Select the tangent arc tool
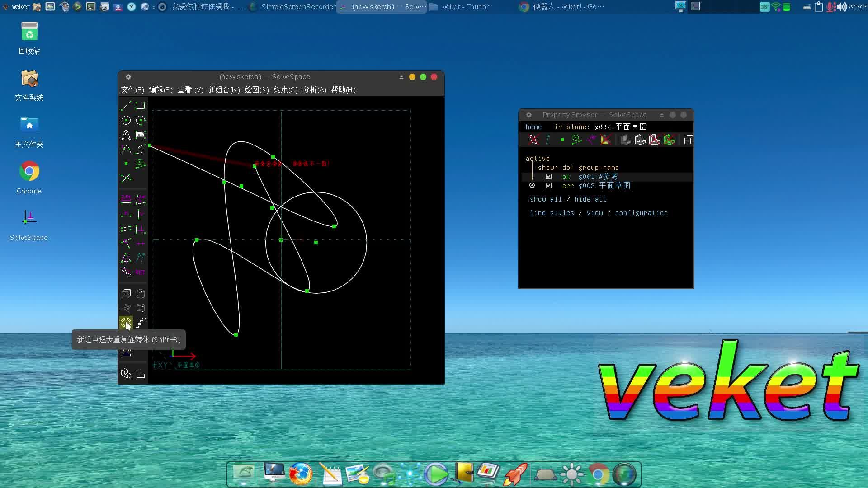The image size is (868, 488). pyautogui.click(x=126, y=149)
